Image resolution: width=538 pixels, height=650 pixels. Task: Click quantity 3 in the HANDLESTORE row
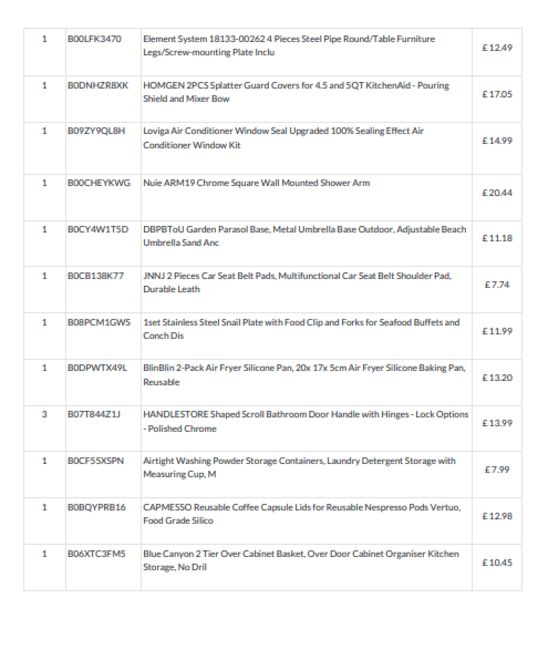(44, 414)
